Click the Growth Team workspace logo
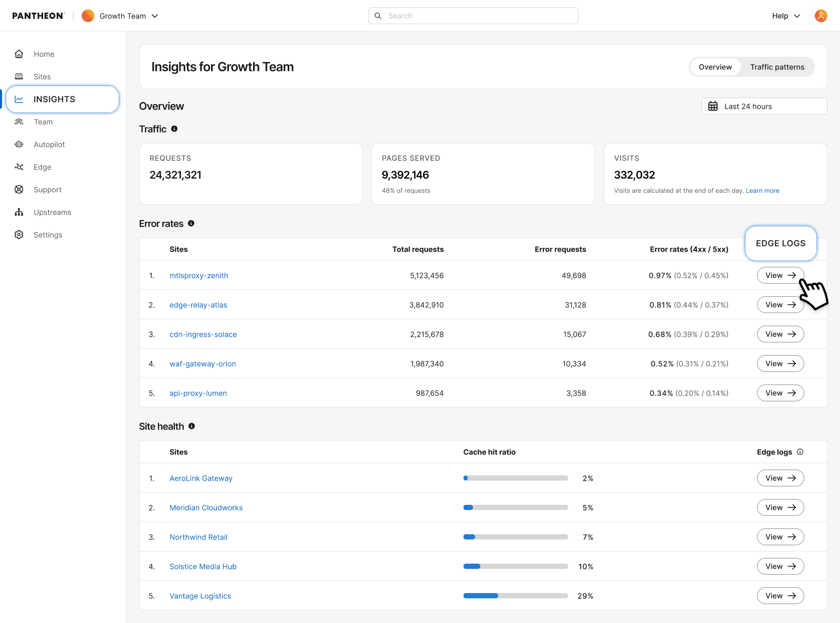The height and width of the screenshot is (623, 840). [x=88, y=16]
